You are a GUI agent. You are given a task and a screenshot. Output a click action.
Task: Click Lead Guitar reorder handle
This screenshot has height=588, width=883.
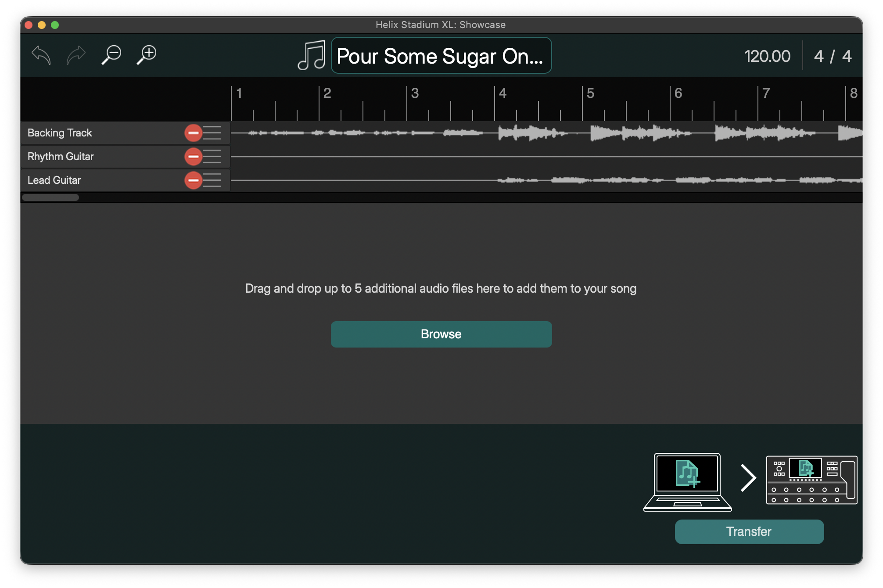[212, 180]
